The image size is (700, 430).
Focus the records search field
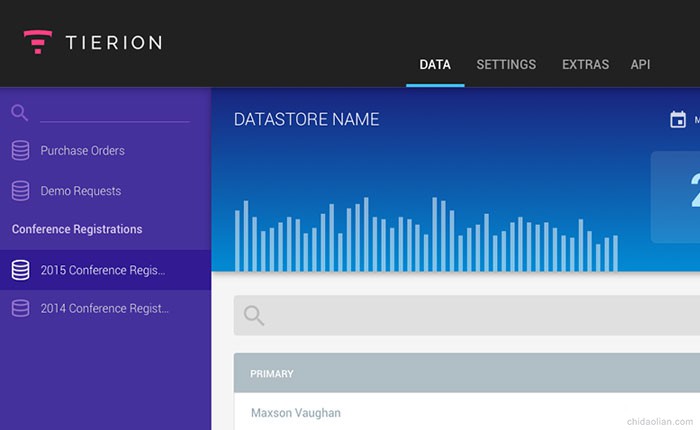(x=467, y=315)
